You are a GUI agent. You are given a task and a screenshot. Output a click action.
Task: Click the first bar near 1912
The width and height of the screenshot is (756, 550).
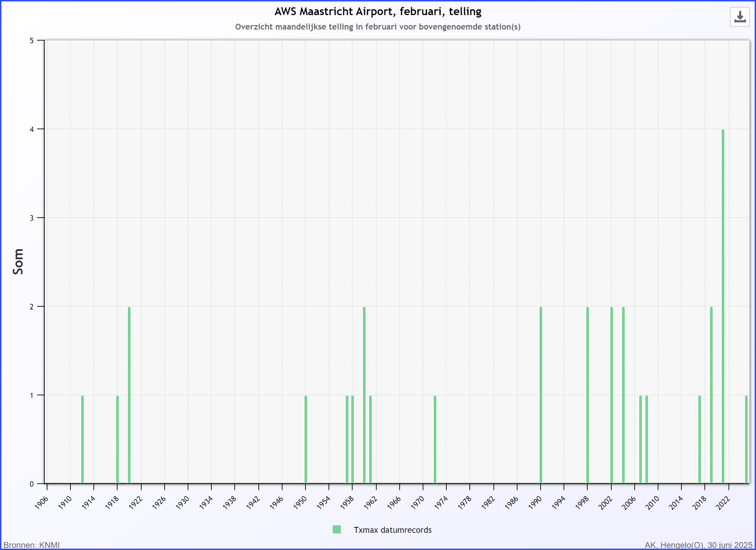[82, 439]
